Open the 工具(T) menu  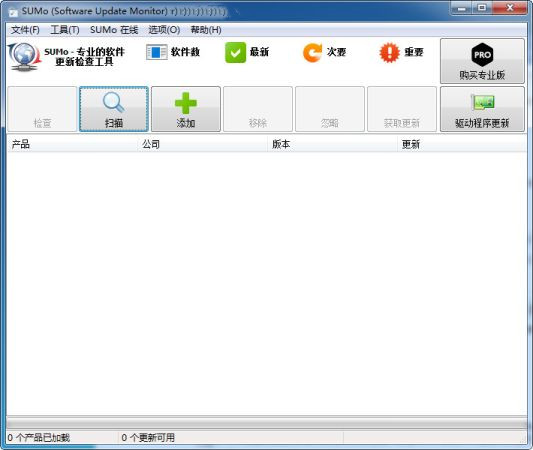click(65, 30)
